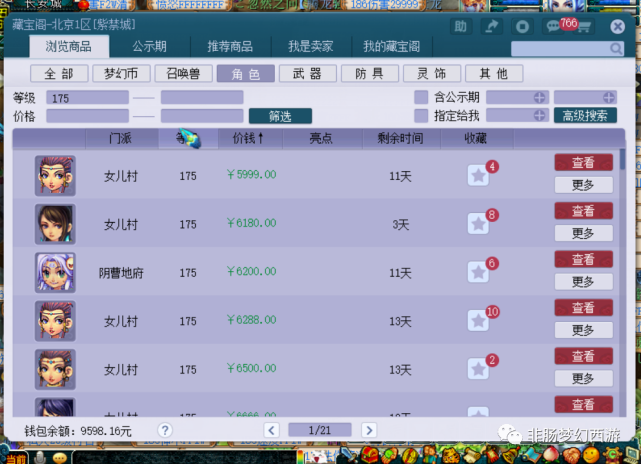Screen dimensions: 641x464
Task: Sort by 价钱 column header
Action: click(250, 138)
